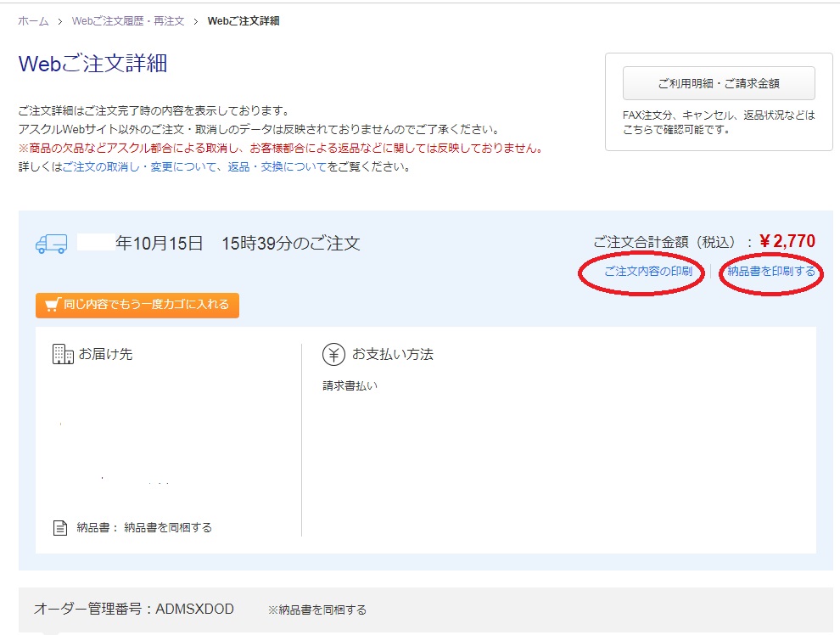Print the order contents via ご注文内容の印刷
The image size is (840, 635).
click(647, 272)
